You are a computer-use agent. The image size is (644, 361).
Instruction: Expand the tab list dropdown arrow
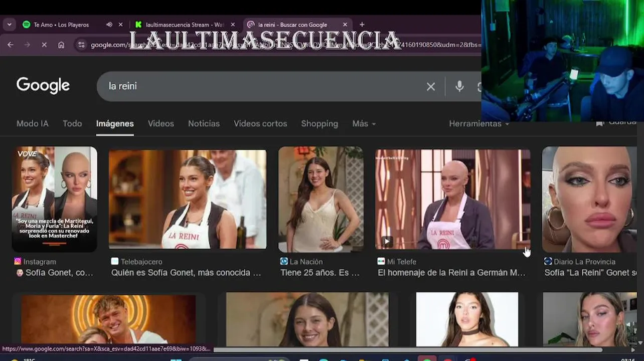coord(9,25)
